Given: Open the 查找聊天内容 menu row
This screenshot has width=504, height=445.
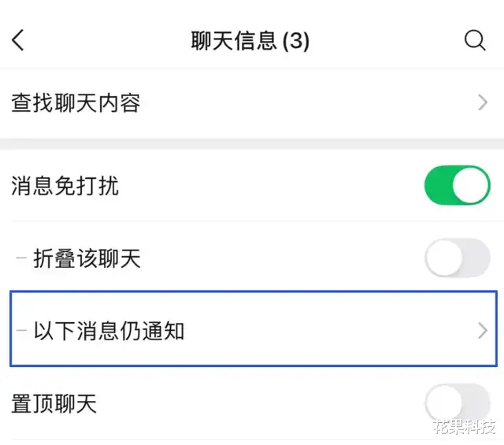Looking at the screenshot, I should pos(236,103).
